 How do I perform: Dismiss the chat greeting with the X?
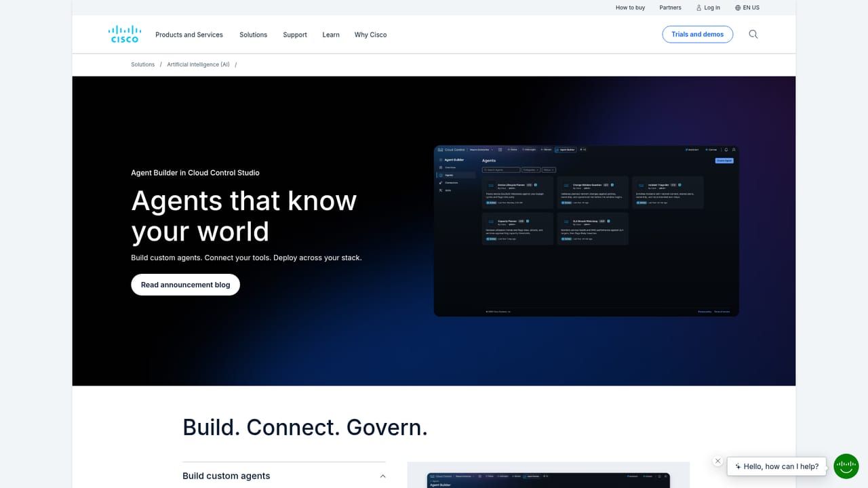[717, 461]
